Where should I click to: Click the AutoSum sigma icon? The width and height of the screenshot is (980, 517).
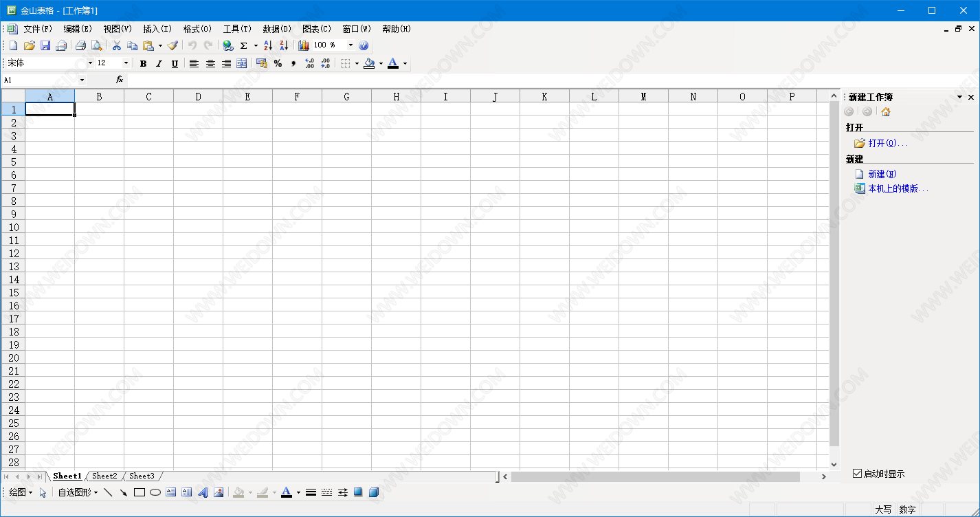244,45
